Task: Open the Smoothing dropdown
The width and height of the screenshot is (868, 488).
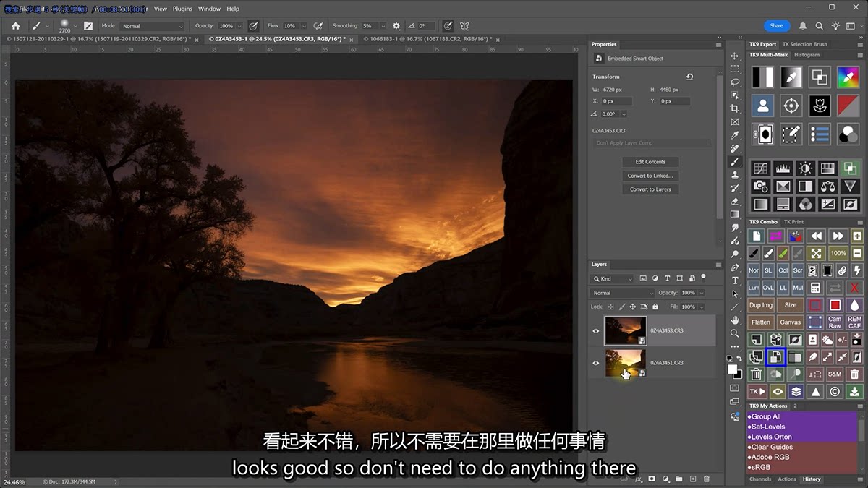Action: point(383,26)
